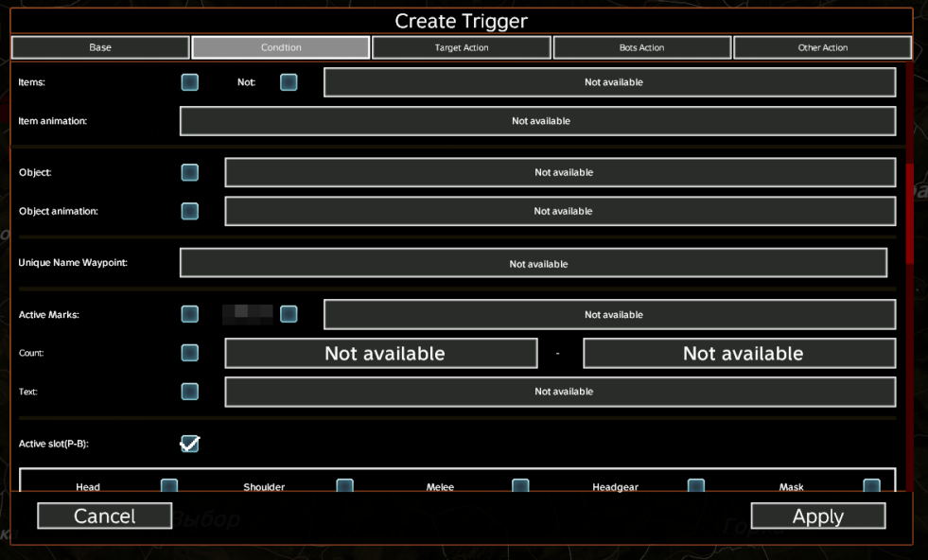Click the Apply button
This screenshot has width=928, height=560.
pos(818,516)
